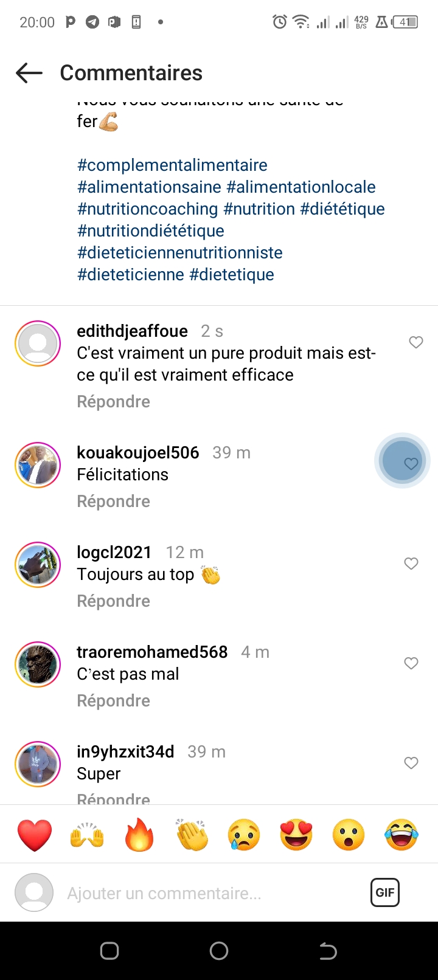Like logcl2021's comment with the heart
438x980 pixels.
pos(411,564)
